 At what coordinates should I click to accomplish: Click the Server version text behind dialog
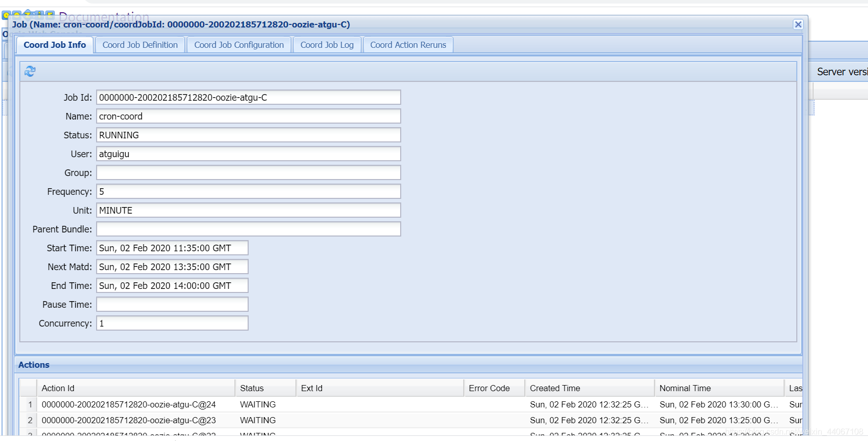point(842,72)
